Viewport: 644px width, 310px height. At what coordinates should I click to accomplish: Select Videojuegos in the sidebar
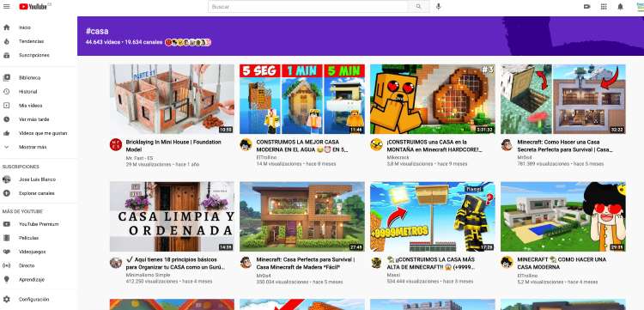point(32,252)
